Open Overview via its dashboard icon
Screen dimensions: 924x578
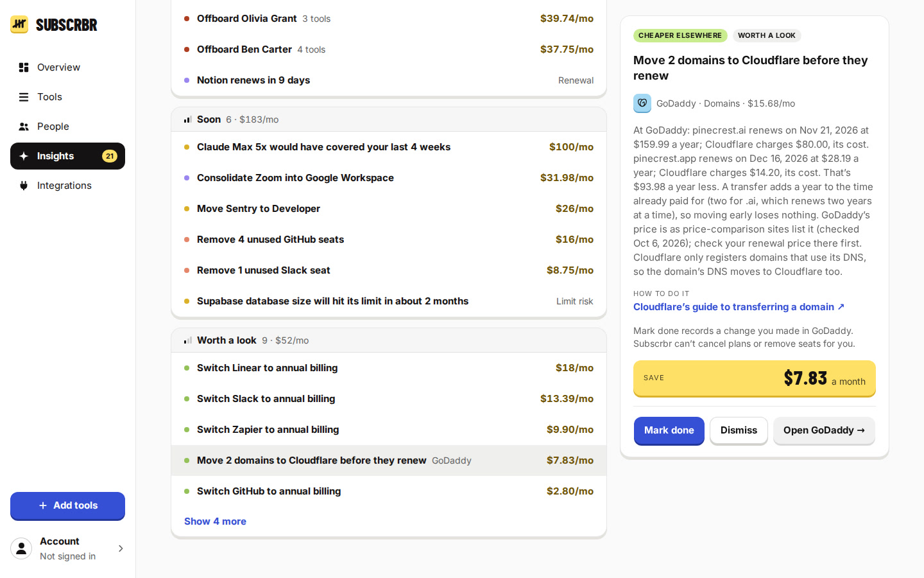click(x=24, y=67)
